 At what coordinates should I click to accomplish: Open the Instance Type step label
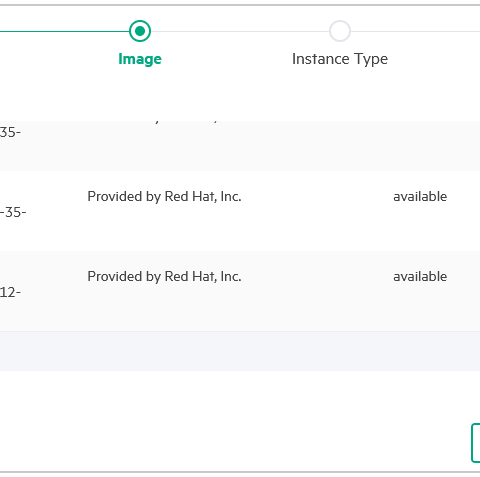340,59
